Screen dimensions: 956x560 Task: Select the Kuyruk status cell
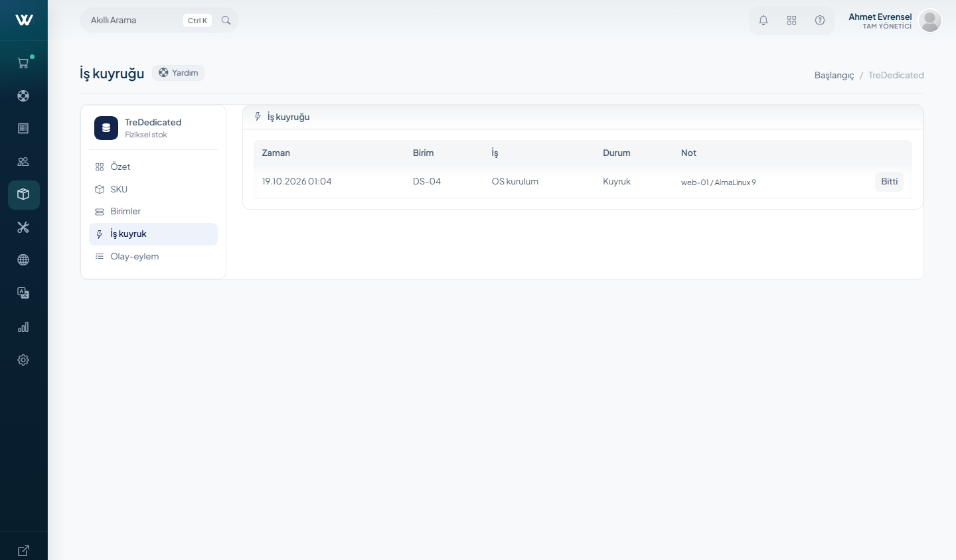click(617, 181)
